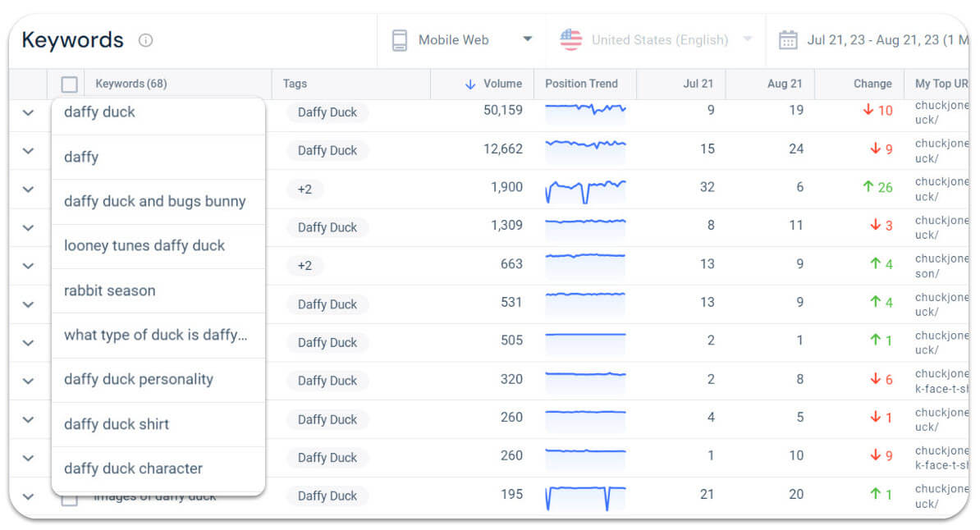
Task: Open top URL link in 320 volume row
Action: pos(941,382)
